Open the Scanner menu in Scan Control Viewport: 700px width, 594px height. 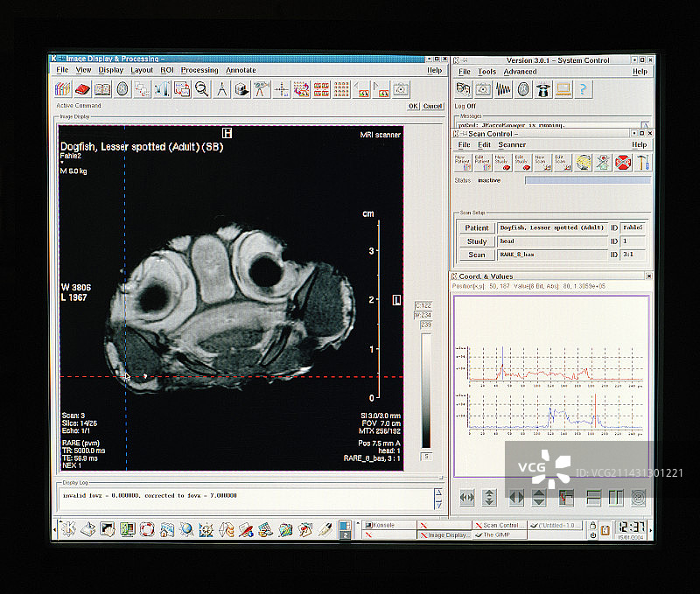[512, 144]
